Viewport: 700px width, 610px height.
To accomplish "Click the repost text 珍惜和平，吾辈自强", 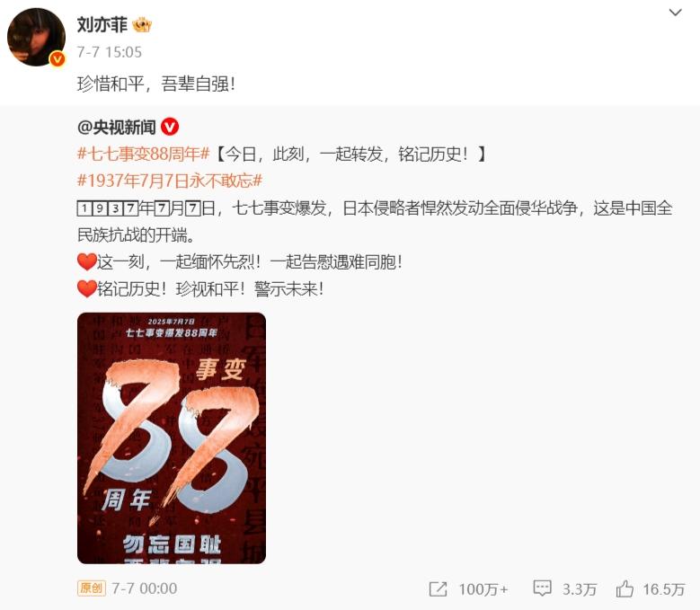I will click(x=155, y=84).
